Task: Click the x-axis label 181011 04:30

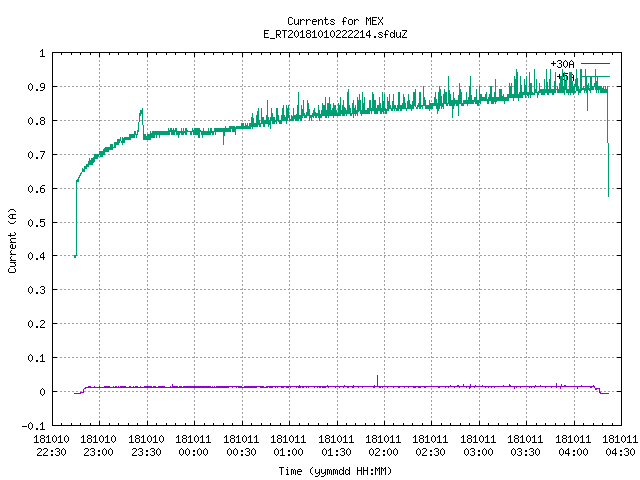Action: (620, 446)
